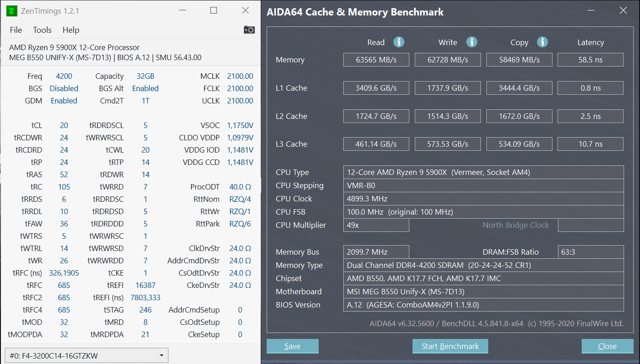Click the Memory Bus 2099.7 MHz field
Viewport: 640px width, 364px height.
[x=376, y=252]
